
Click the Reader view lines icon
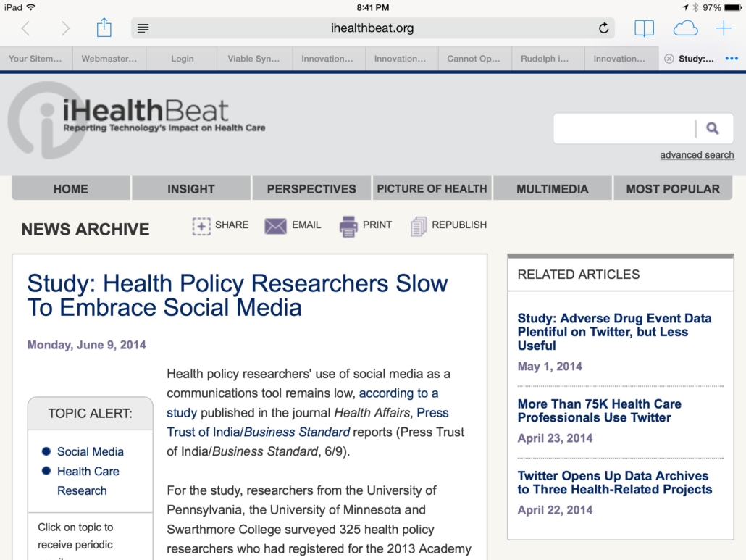143,28
